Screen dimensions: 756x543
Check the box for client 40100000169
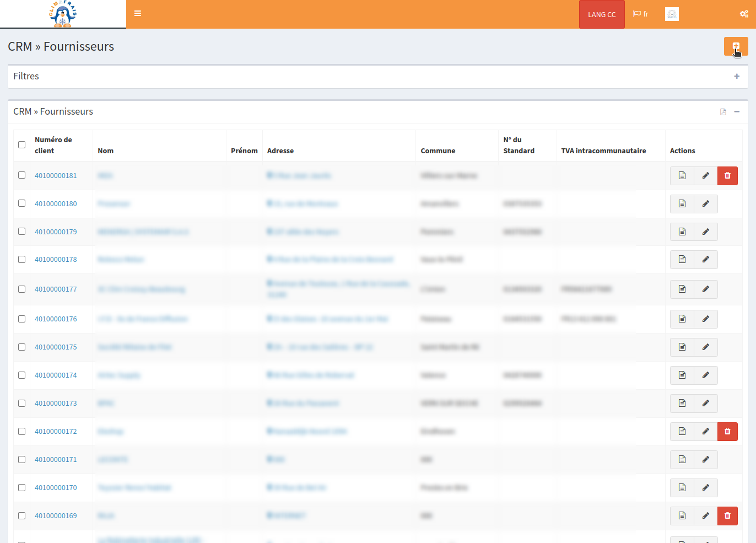[21, 515]
